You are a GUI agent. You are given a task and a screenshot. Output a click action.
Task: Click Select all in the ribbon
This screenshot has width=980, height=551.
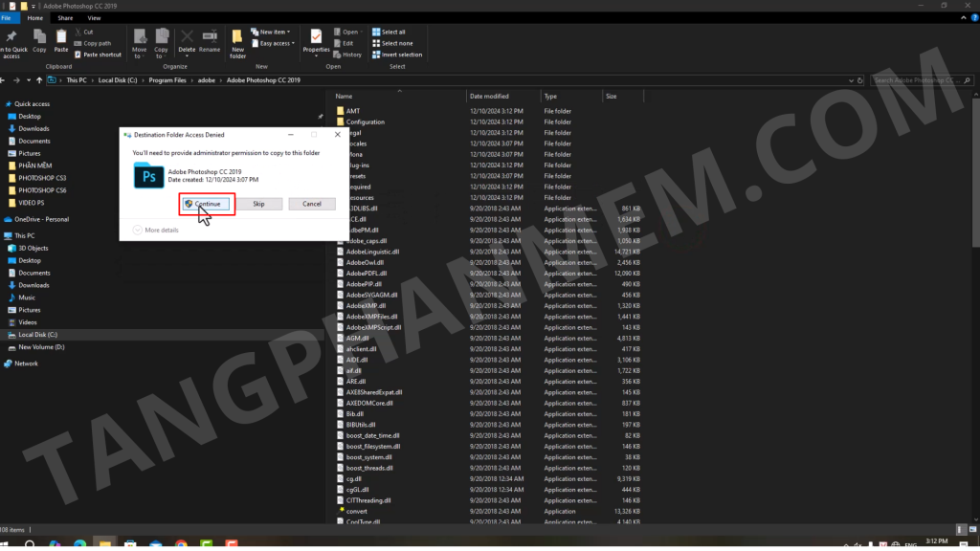click(392, 32)
